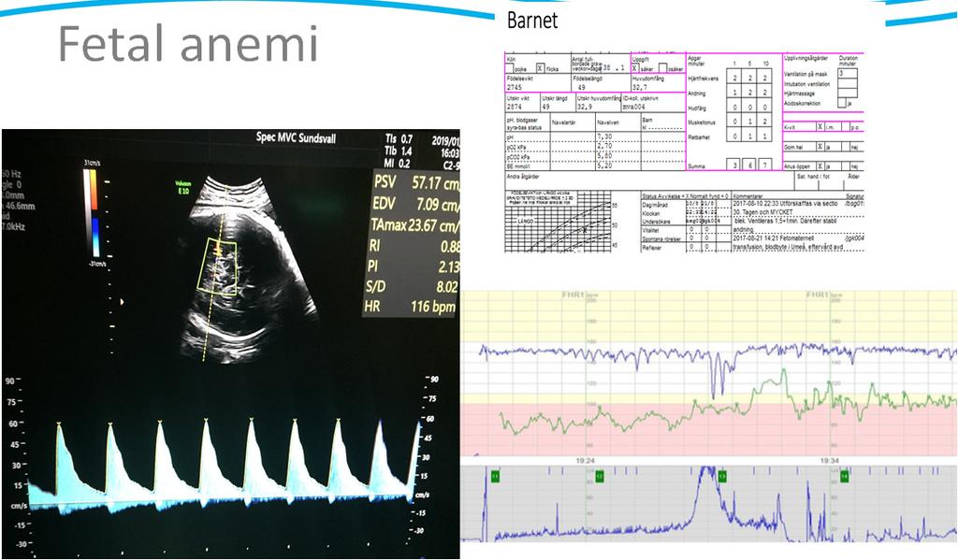Click the PI 2.13 value

(413, 266)
